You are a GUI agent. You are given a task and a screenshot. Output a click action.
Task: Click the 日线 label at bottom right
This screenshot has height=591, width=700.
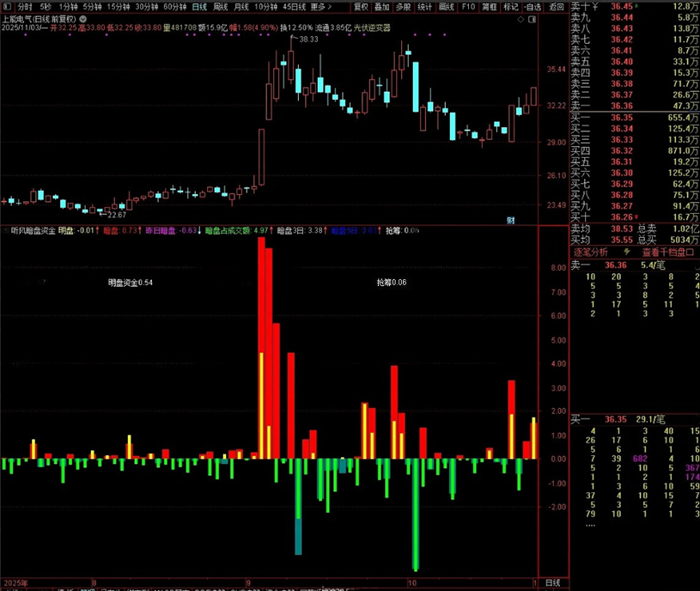pos(552,582)
